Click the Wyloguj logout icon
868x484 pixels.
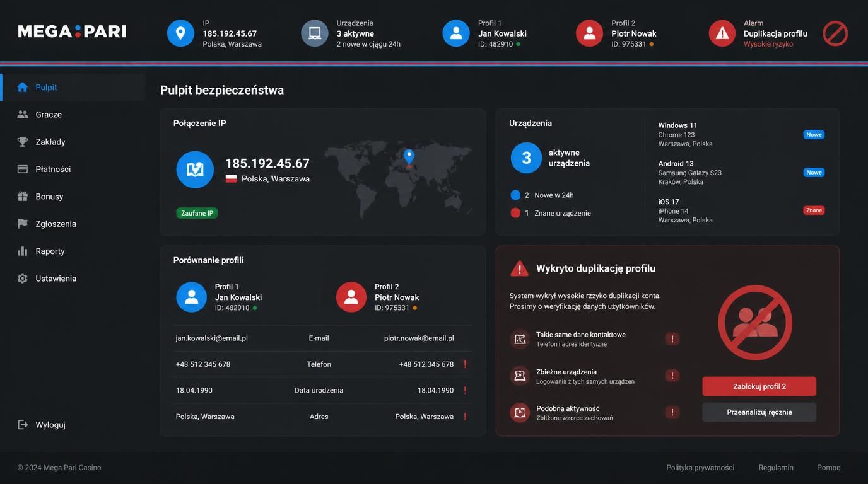point(23,425)
